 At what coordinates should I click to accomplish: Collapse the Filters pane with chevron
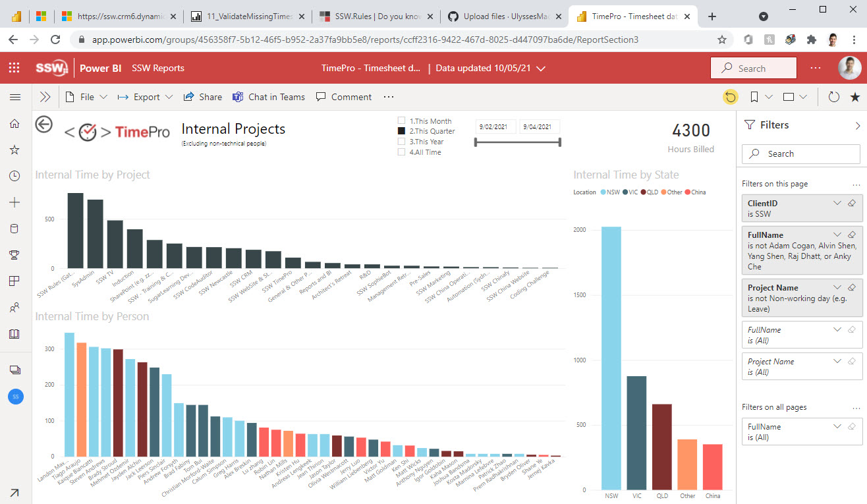point(857,125)
